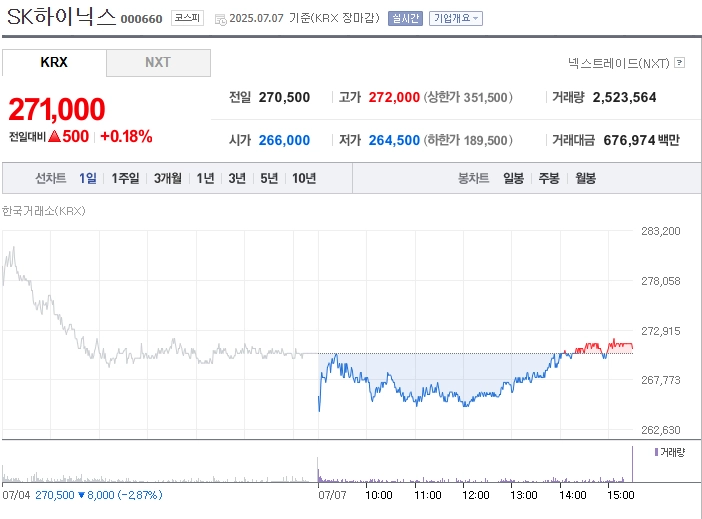Click the NXT help question-mark icon
This screenshot has height=519, width=702.
coord(679,63)
